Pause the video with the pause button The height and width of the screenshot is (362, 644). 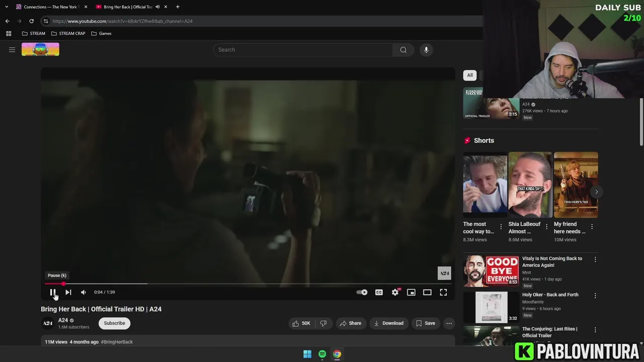click(x=52, y=292)
